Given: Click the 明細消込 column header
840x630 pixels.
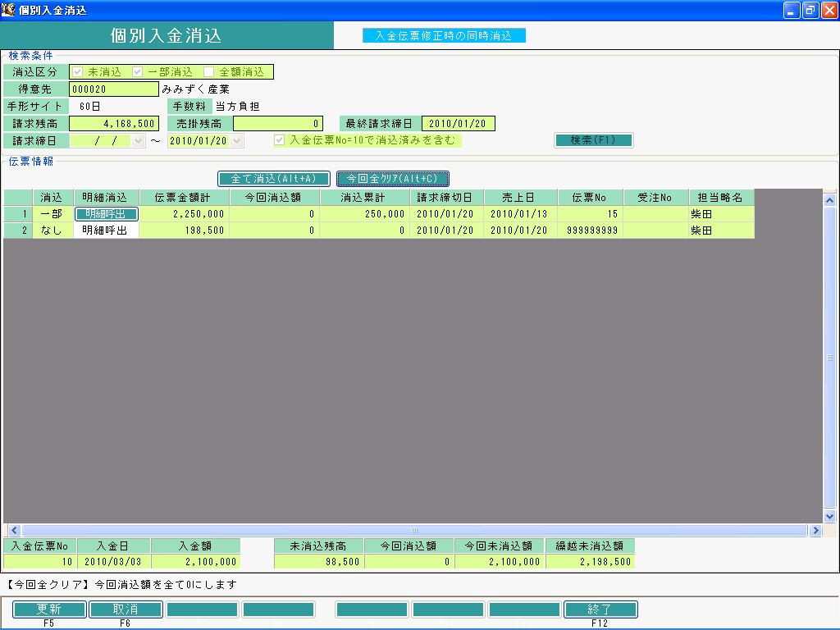Looking at the screenshot, I should (106, 197).
